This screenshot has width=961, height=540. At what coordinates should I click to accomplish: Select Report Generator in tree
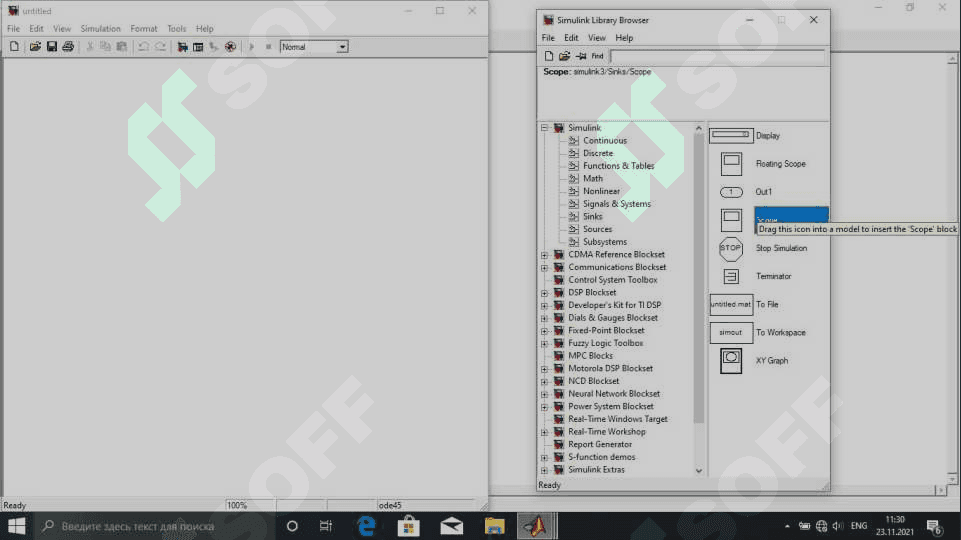click(x=599, y=444)
